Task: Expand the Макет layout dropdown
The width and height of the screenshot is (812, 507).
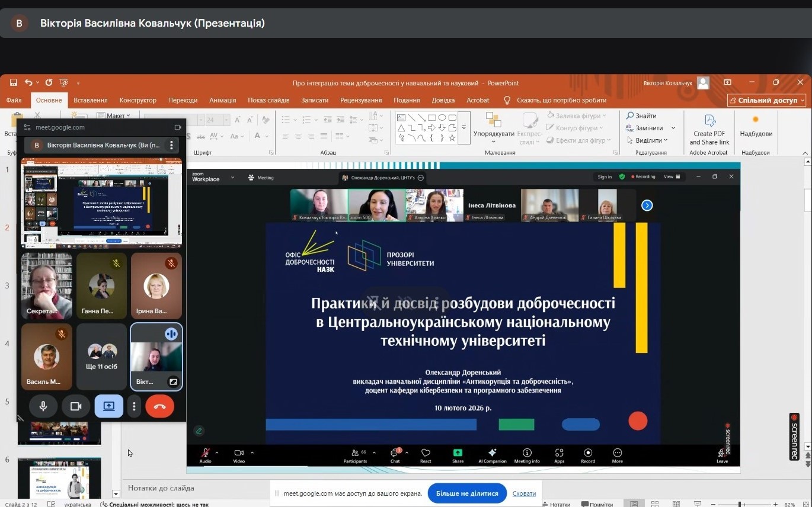Action: coord(117,115)
